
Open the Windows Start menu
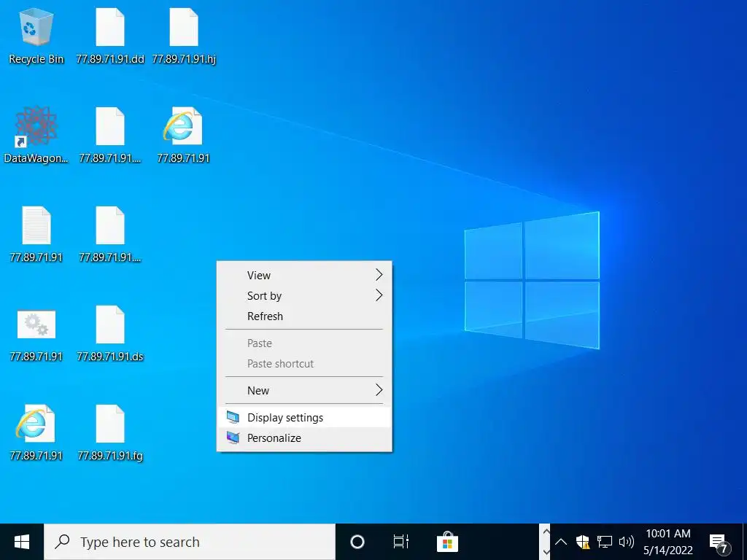pos(22,542)
